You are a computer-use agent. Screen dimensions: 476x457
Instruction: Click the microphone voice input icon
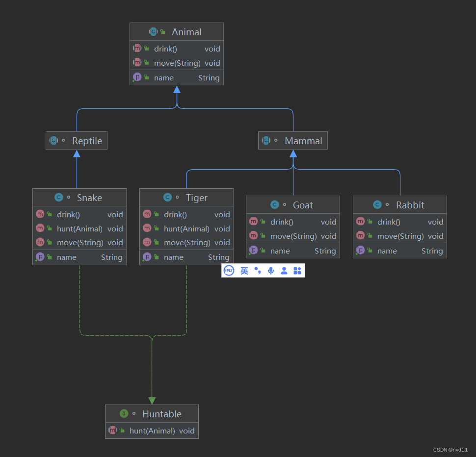tap(271, 271)
